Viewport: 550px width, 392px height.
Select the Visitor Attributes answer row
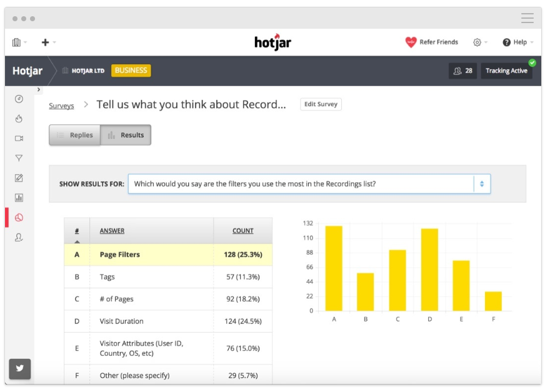(168, 348)
